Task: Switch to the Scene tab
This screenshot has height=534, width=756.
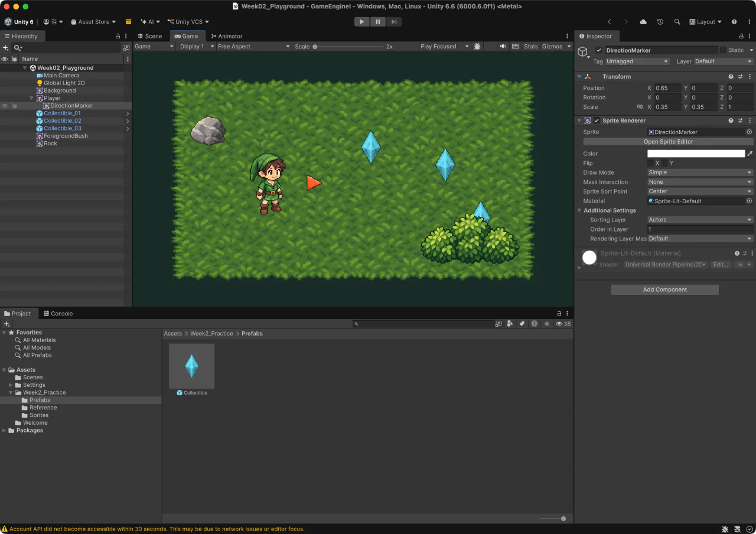Action: 149,36
